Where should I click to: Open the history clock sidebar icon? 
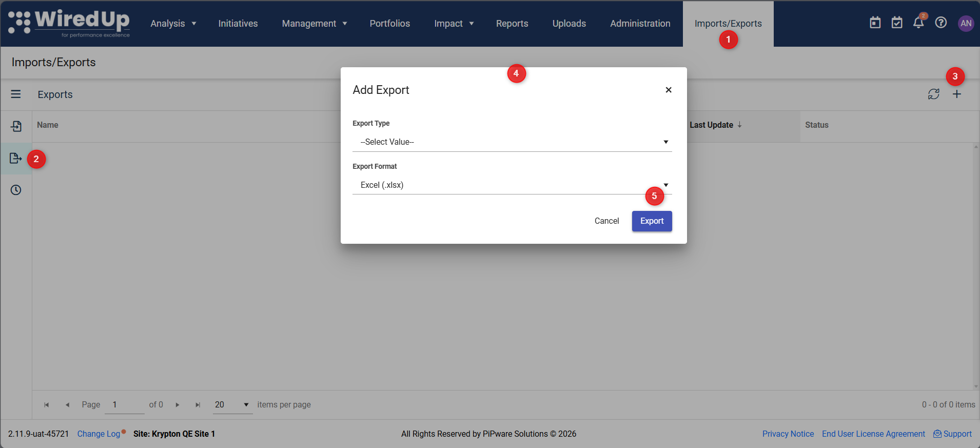pyautogui.click(x=16, y=190)
